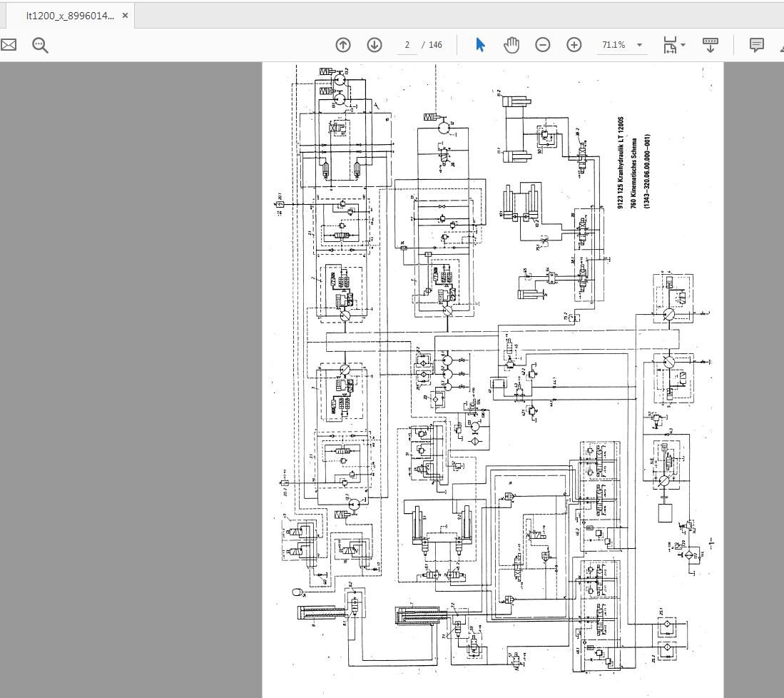Close the lt1200_x_8996014 document tab
784x698 pixels.
tap(125, 15)
